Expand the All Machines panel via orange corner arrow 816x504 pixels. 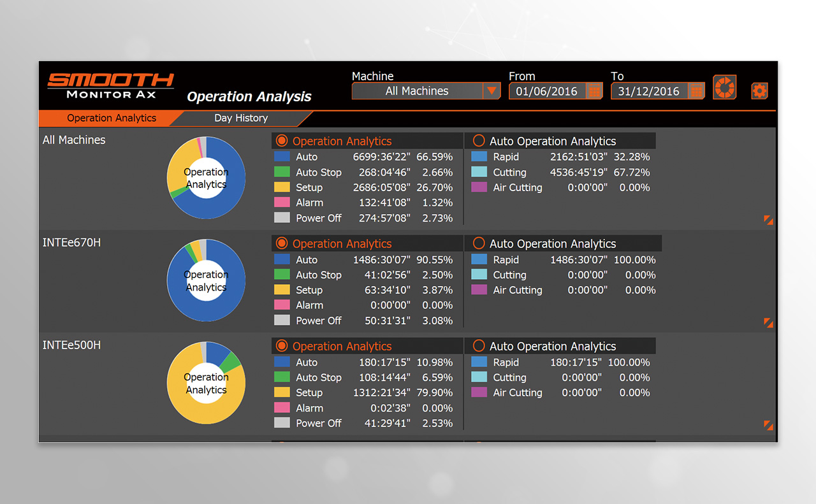[x=768, y=220]
